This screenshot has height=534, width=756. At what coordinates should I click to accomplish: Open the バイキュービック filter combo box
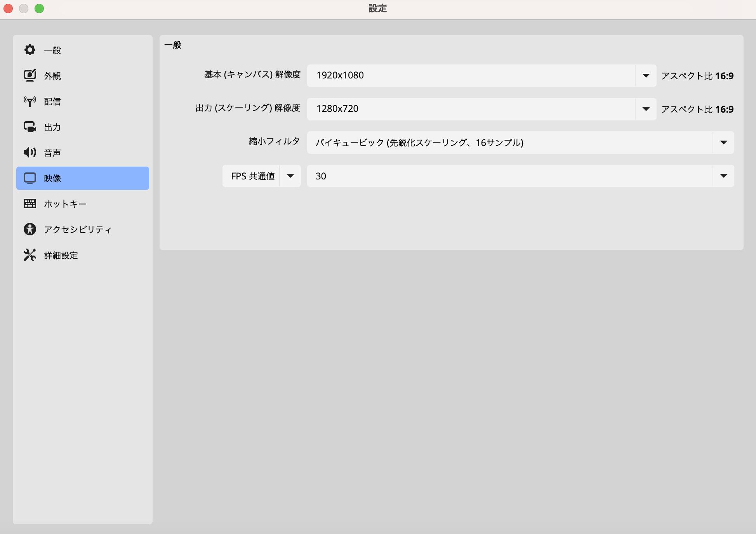pyautogui.click(x=520, y=143)
